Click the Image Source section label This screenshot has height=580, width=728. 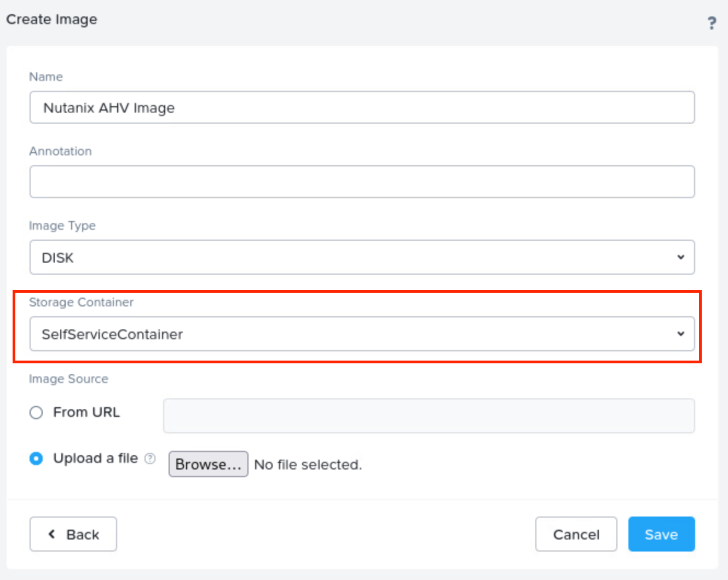click(x=68, y=379)
